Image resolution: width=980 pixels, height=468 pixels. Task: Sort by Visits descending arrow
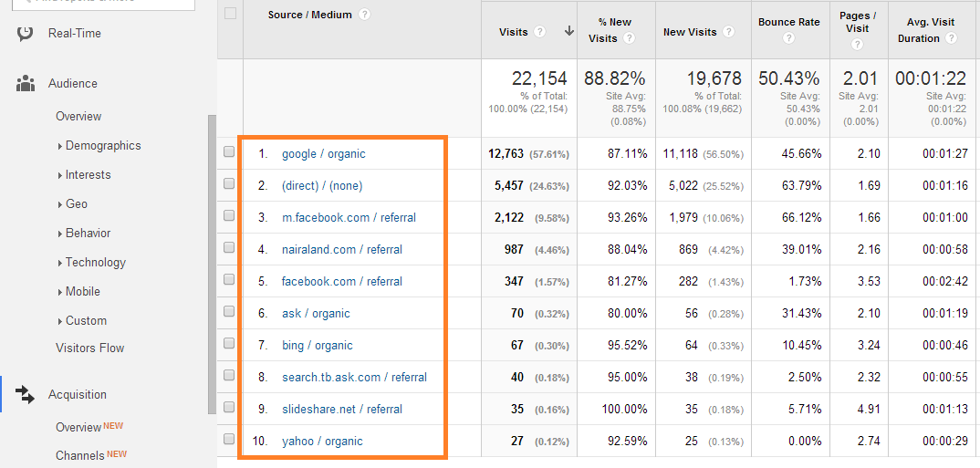[x=568, y=31]
